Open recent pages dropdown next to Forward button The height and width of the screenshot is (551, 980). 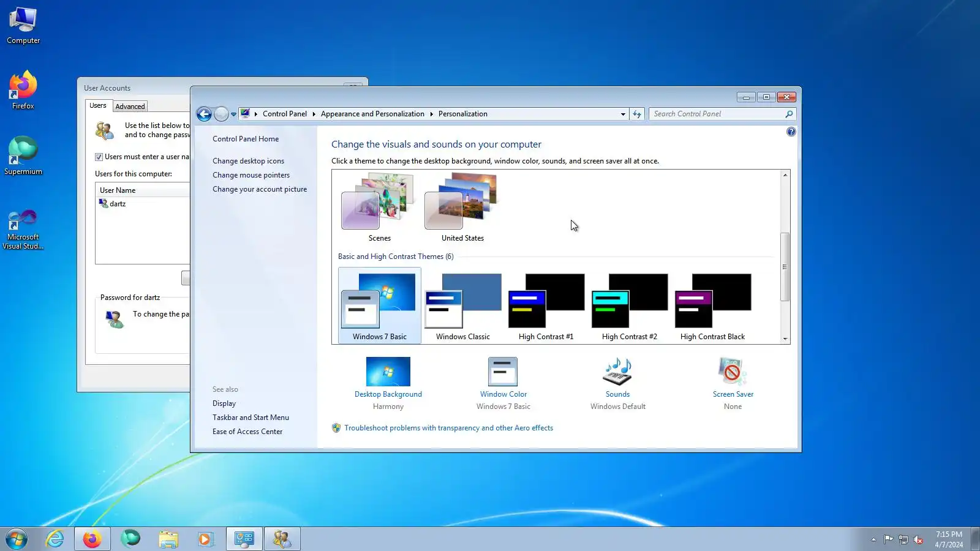[233, 114]
